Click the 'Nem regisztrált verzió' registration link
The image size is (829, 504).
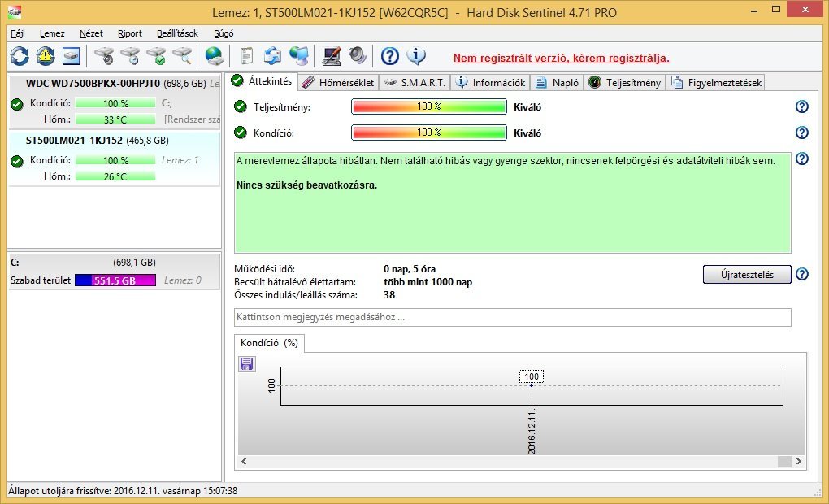[x=561, y=59]
